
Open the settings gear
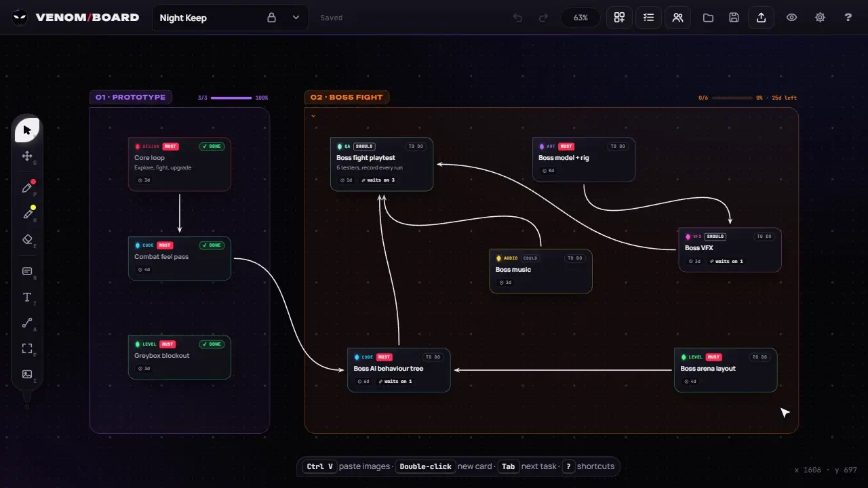point(820,18)
